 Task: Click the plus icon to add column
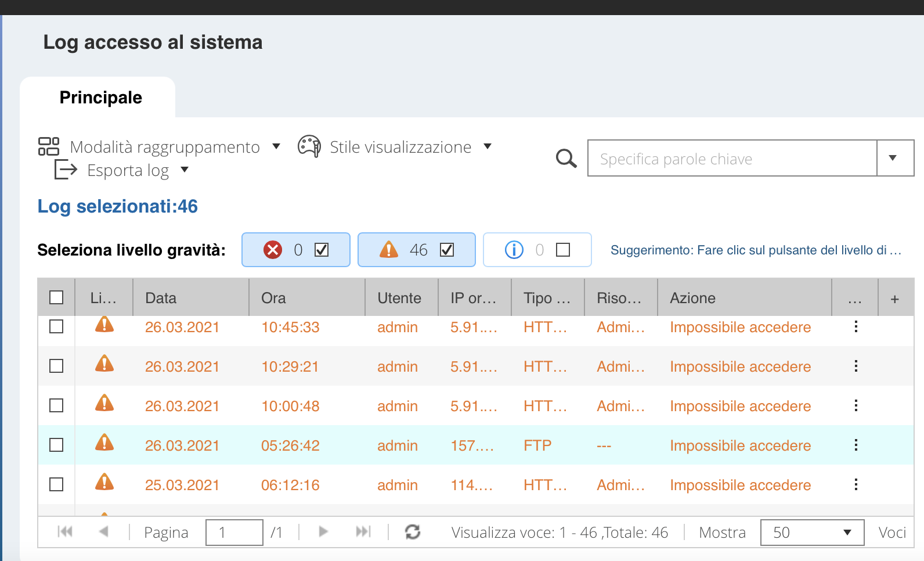(894, 299)
